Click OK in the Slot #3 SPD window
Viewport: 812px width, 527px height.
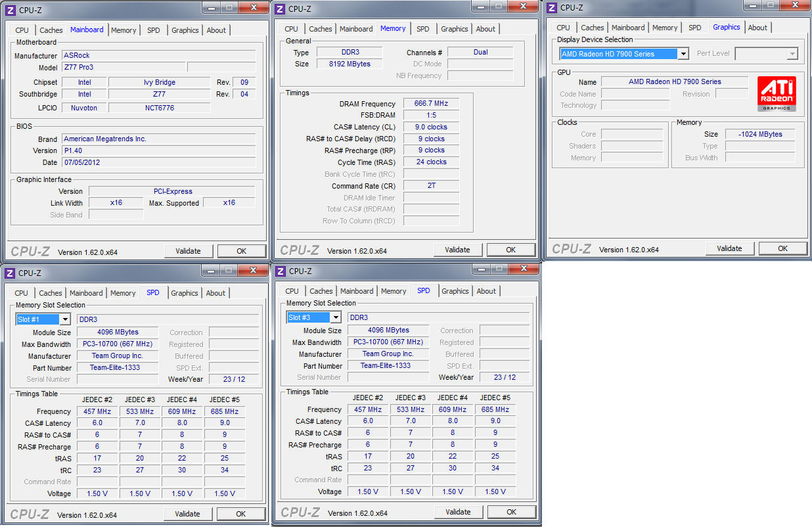point(511,512)
